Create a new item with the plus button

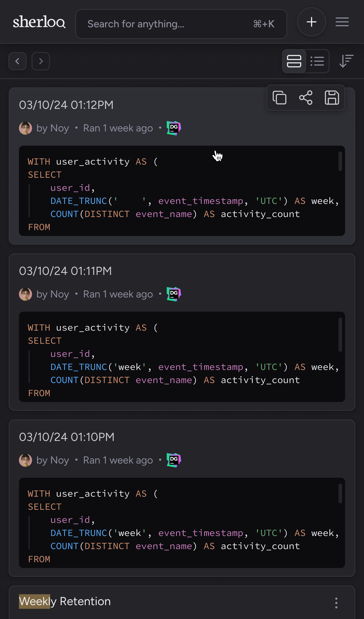(x=311, y=22)
